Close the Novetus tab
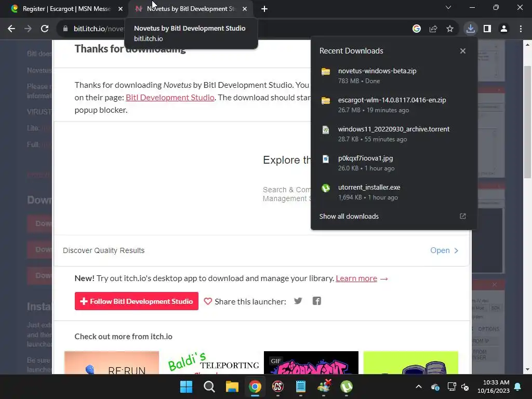This screenshot has height=399, width=532. click(x=245, y=9)
